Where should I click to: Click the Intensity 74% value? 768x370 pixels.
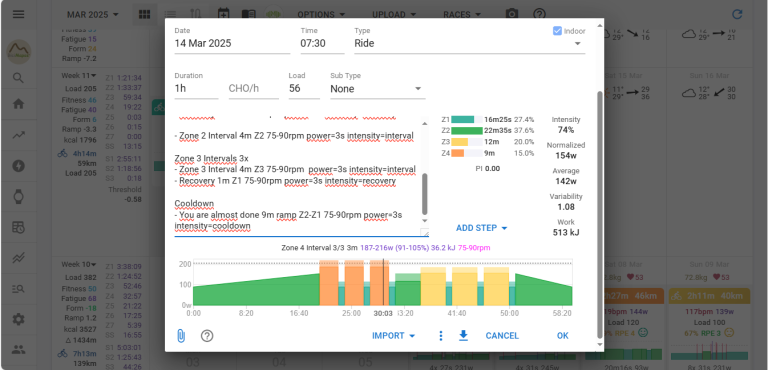coord(566,130)
